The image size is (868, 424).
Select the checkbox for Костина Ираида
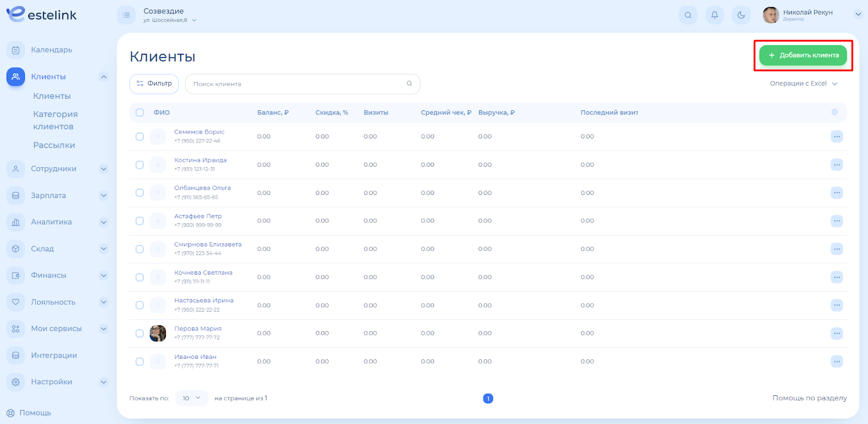click(x=140, y=165)
